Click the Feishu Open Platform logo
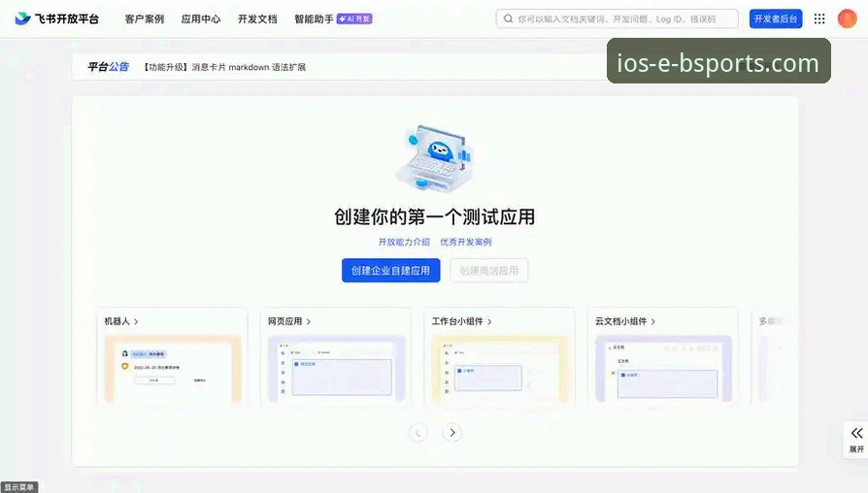The width and height of the screenshot is (868, 493). click(56, 18)
